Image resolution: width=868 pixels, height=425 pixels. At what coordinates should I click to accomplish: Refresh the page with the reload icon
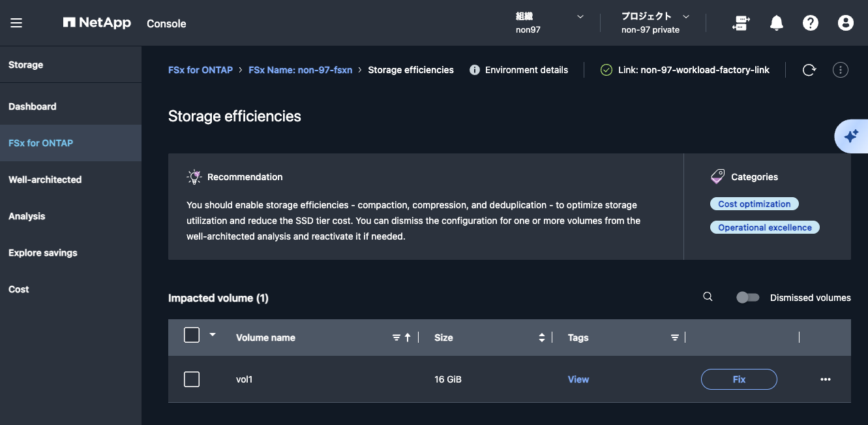click(809, 70)
